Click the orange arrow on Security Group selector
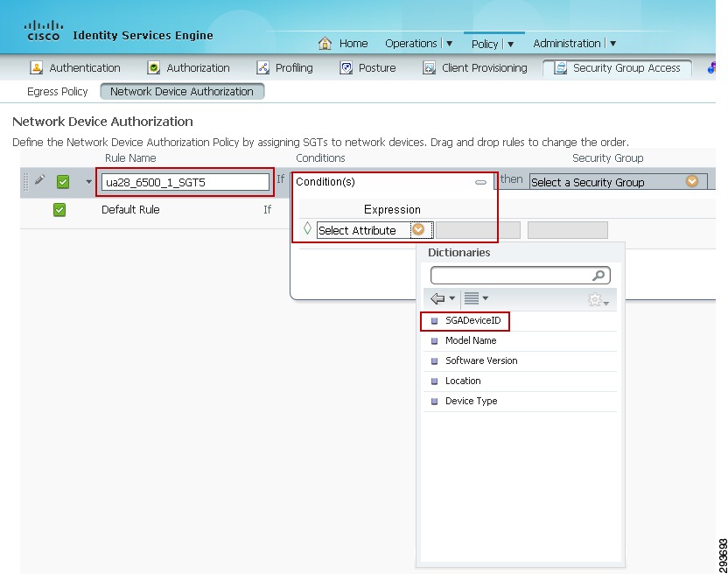This screenshot has width=728, height=574. tap(692, 181)
